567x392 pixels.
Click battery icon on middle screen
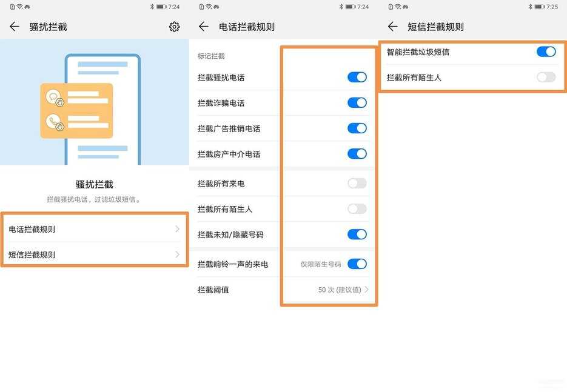351,7
